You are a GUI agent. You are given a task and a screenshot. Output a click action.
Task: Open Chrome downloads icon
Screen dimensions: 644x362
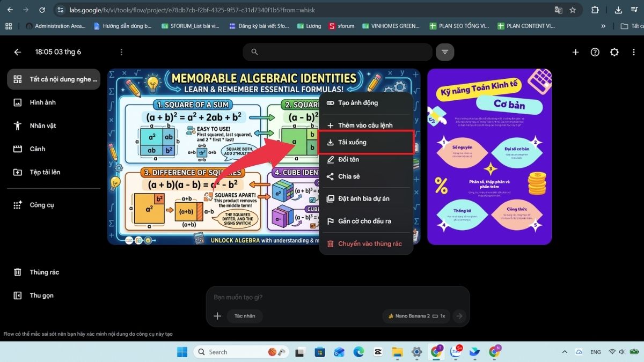[618, 10]
